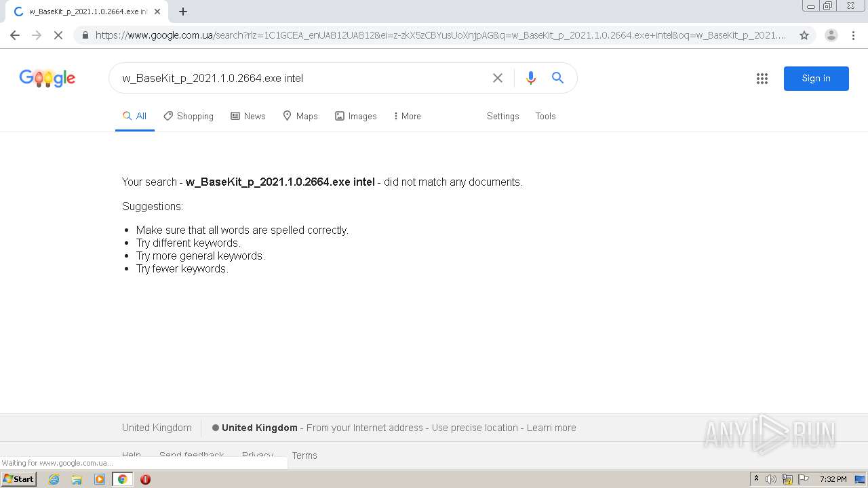This screenshot has height=488, width=868.
Task: Click Chrome icon on taskbar
Action: [x=122, y=479]
